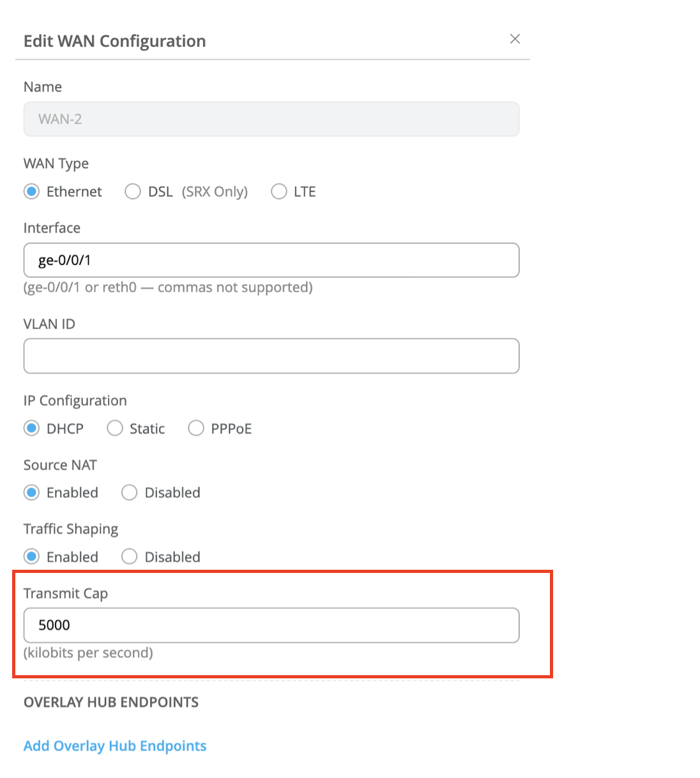The height and width of the screenshot is (778, 700).
Task: Choose PPPoE IP configuration
Action: coord(196,428)
